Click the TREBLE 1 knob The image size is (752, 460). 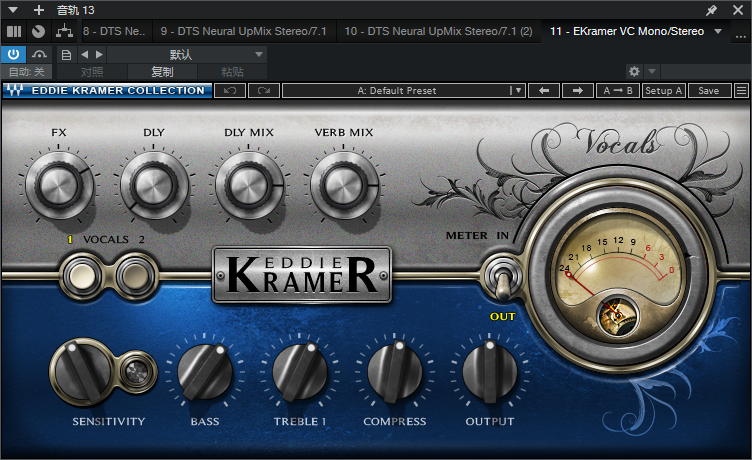[300, 372]
